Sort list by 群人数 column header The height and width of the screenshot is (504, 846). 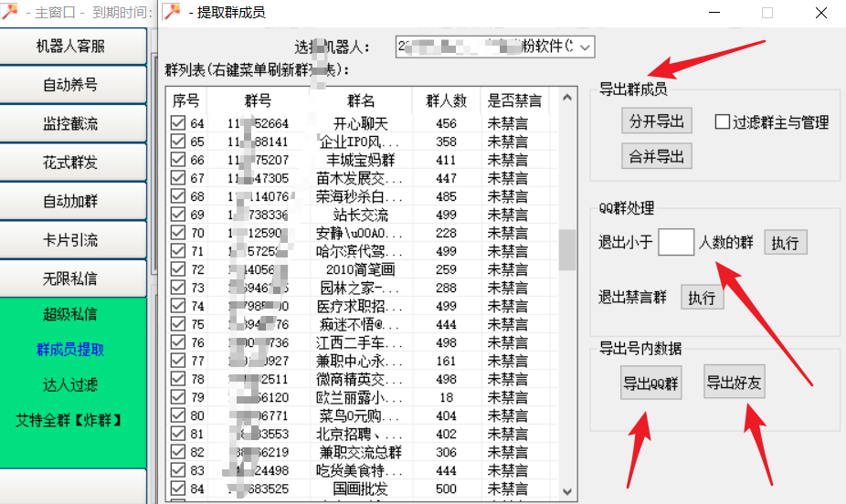click(x=446, y=100)
